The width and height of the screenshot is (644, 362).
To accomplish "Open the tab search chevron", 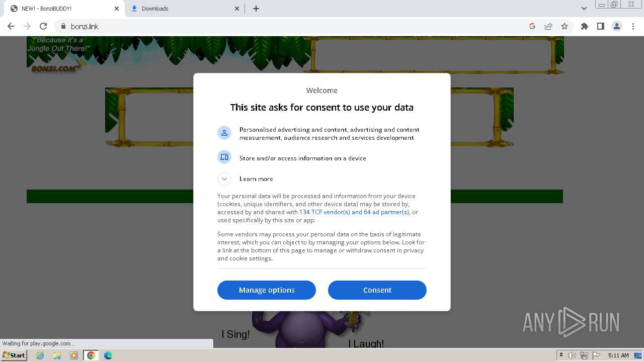I will (584, 9).
